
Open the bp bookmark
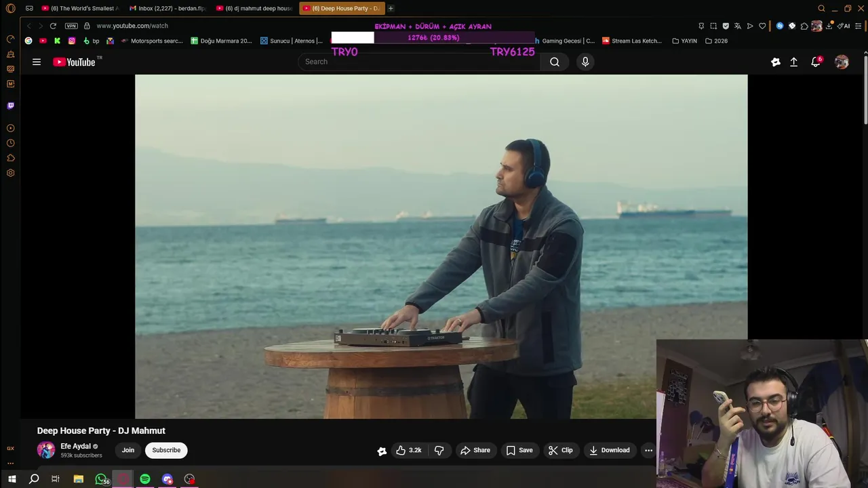[91, 41]
